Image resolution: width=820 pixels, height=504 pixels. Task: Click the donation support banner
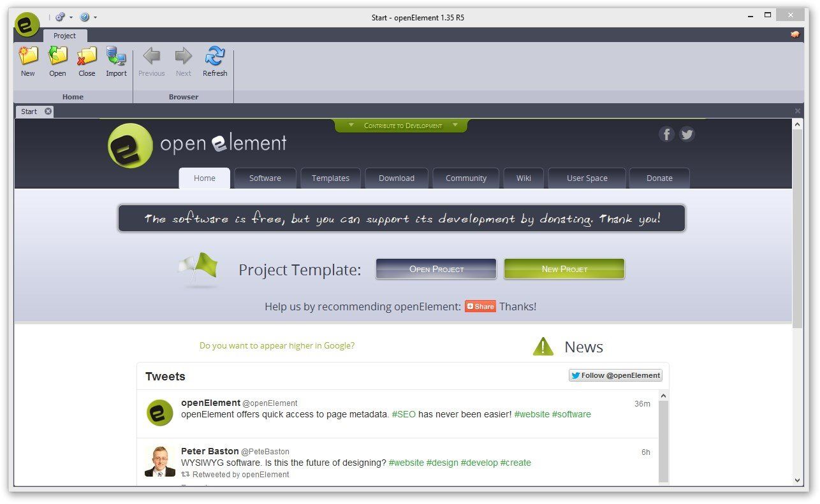point(402,219)
